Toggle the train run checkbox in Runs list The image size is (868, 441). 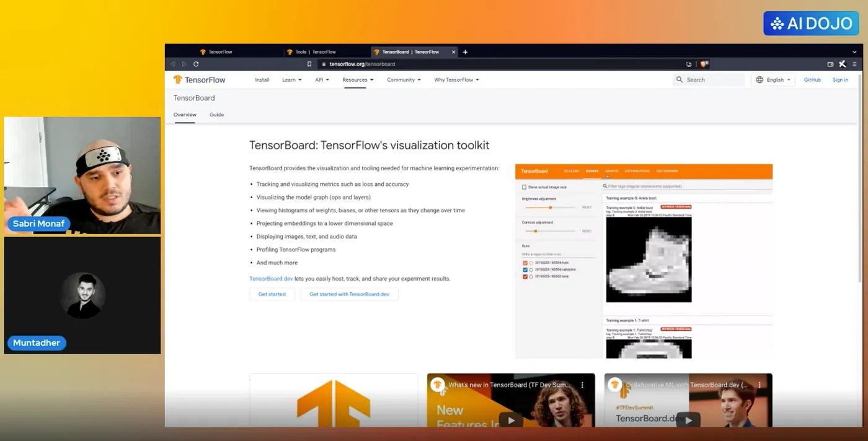(x=525, y=263)
